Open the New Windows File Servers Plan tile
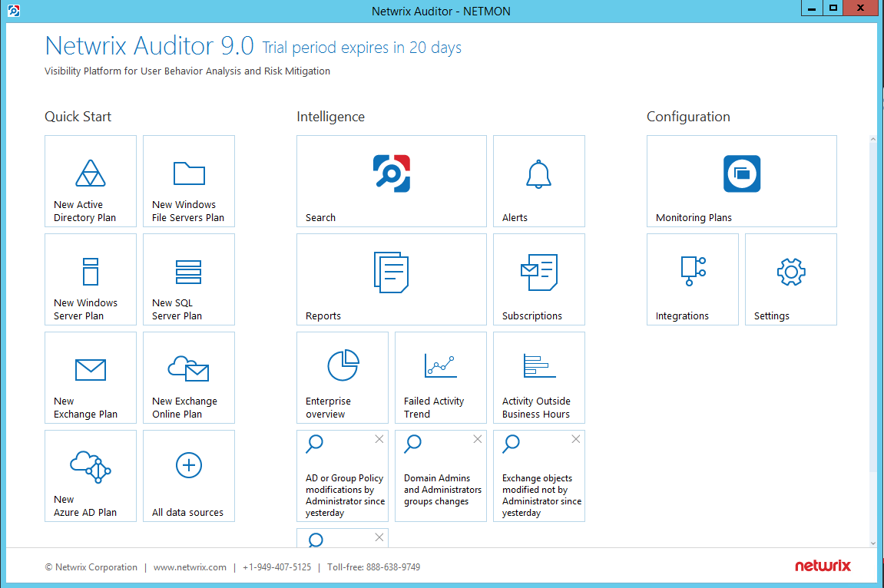 point(189,181)
